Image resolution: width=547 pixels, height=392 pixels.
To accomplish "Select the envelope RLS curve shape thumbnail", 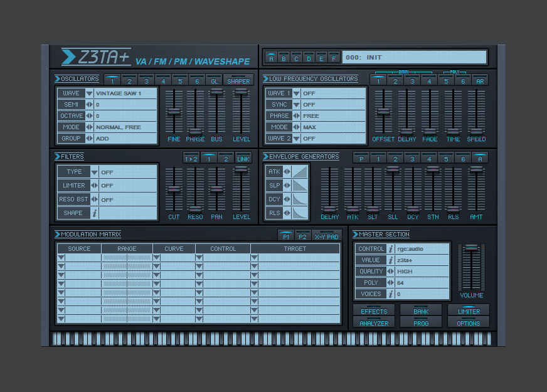I will coord(300,213).
